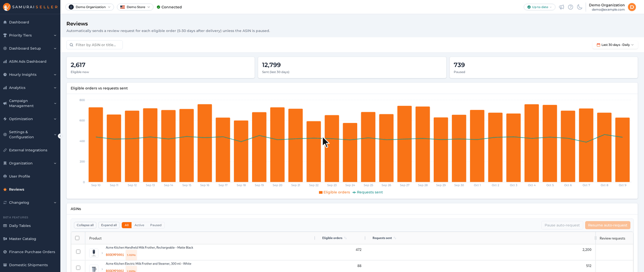Open the Last 30 days Daily date dropdown
This screenshot has width=644, height=272.
[x=615, y=45]
